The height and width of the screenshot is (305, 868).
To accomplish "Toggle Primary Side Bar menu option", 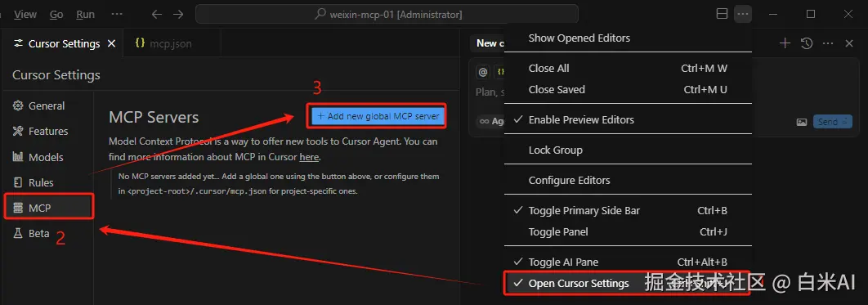I will (x=629, y=210).
